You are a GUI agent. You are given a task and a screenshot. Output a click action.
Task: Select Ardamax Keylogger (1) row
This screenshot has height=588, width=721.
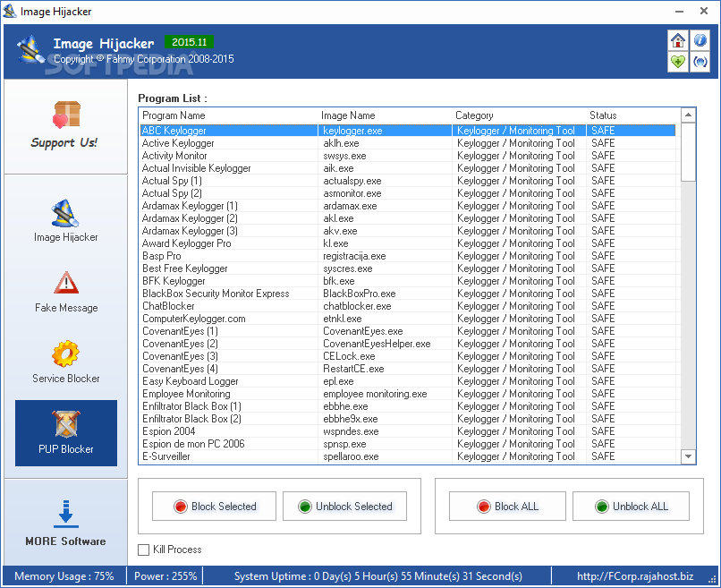408,206
